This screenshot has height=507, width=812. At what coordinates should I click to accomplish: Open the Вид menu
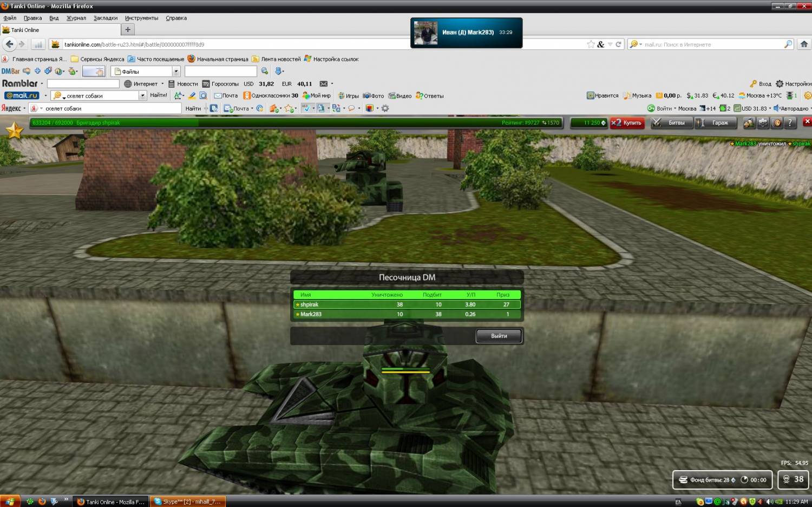[x=54, y=18]
